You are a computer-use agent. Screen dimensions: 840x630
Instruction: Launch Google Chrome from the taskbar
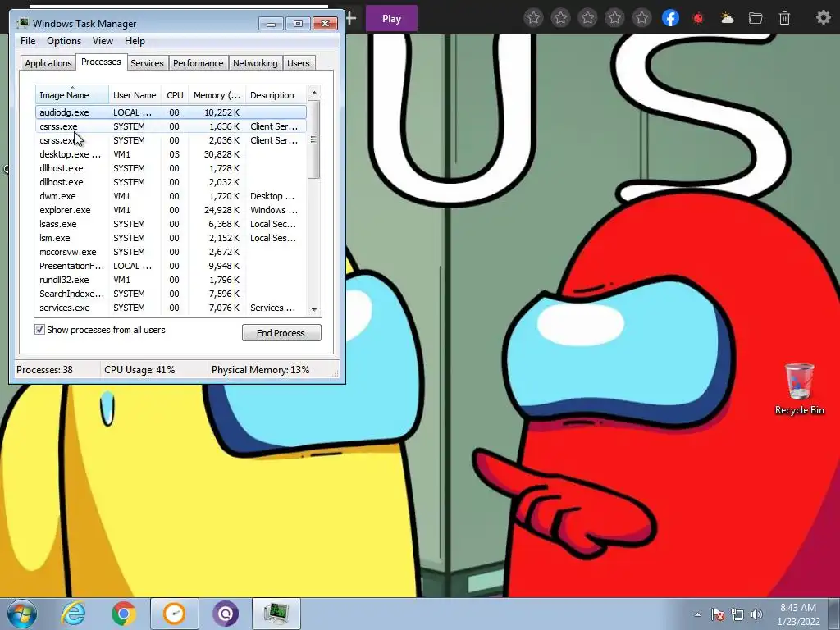(x=124, y=614)
